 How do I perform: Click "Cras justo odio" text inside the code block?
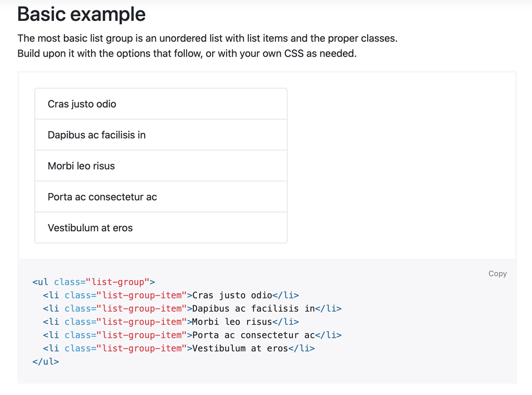click(x=229, y=295)
